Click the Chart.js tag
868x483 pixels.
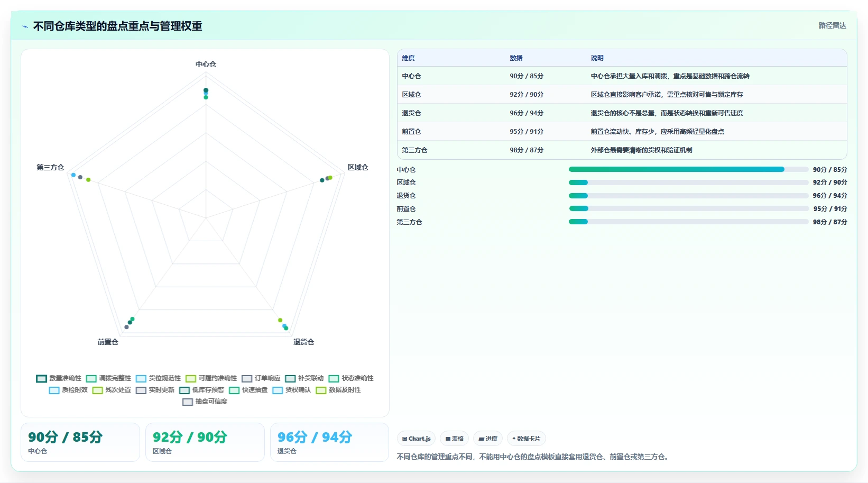[x=416, y=439]
